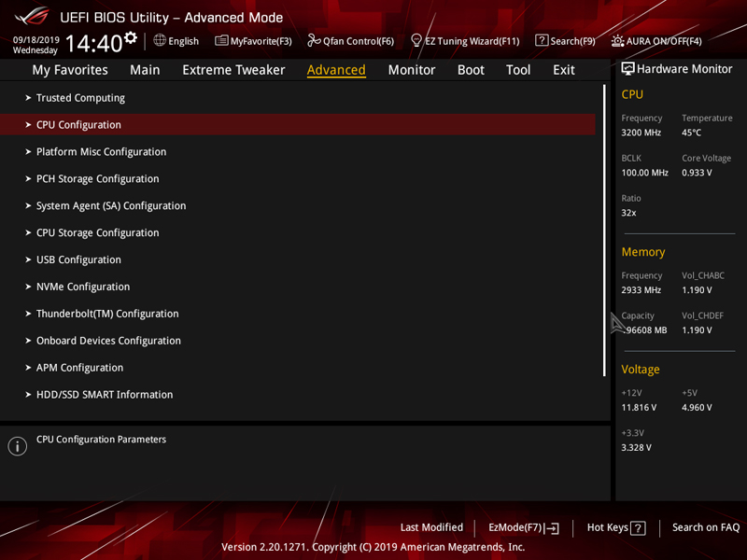This screenshot has width=747, height=560.
Task: Expand the arrow beside CPU Storage Configuration
Action: coord(28,232)
